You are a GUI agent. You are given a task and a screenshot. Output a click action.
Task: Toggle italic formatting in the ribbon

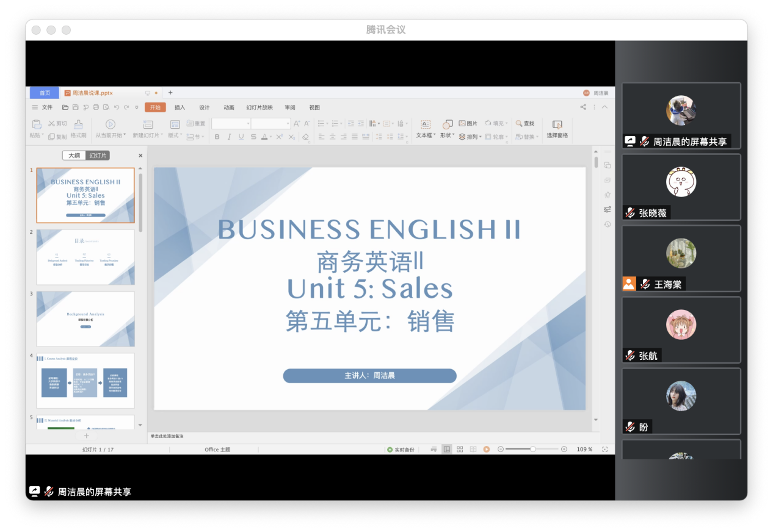tap(229, 136)
